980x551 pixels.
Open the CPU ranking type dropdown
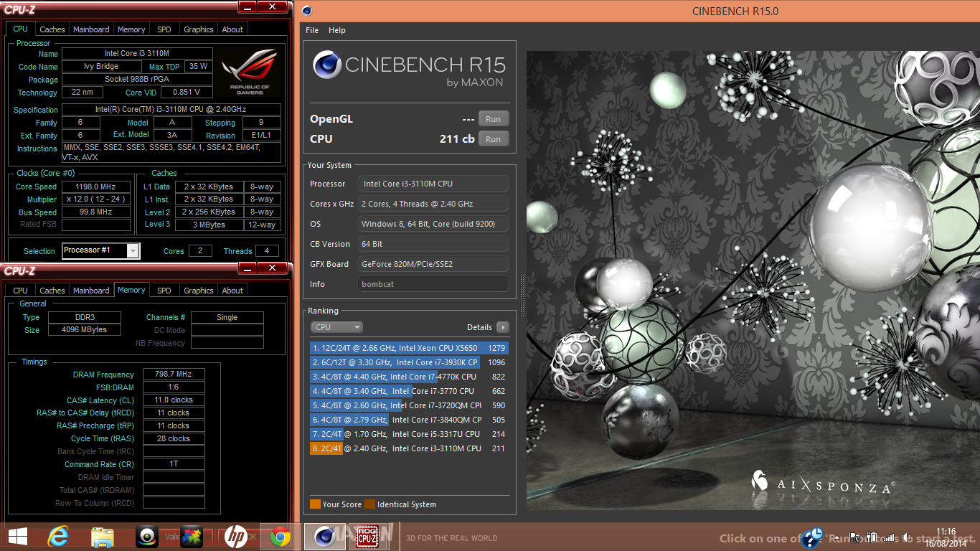(337, 327)
